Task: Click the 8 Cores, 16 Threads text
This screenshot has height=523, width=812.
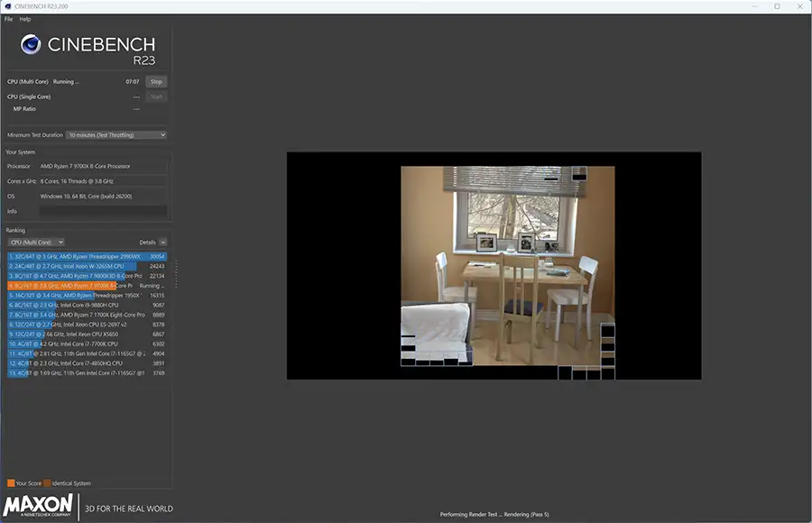Action: (x=77, y=181)
